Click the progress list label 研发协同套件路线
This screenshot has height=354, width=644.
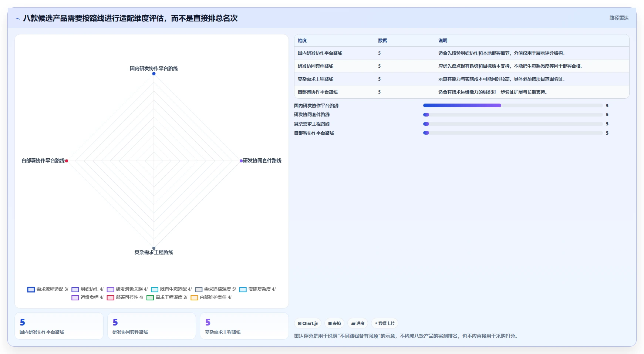tap(312, 115)
